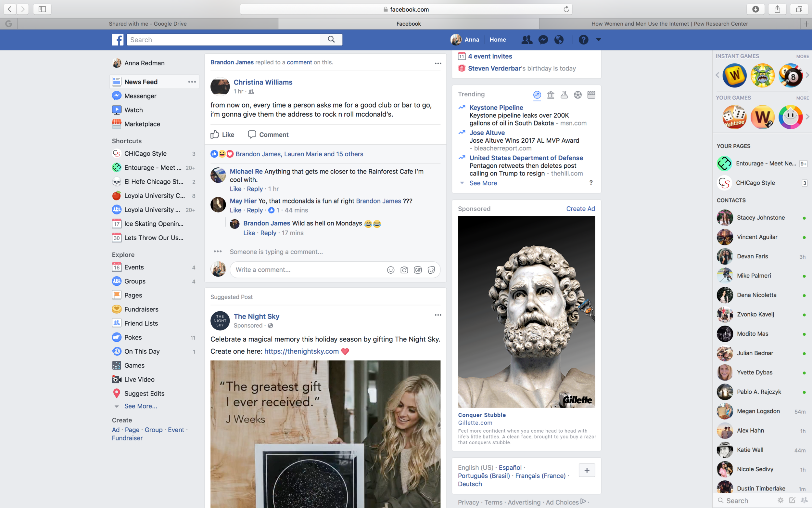Open Messenger icon in top bar
Viewport: 812px width, 508px height.
543,40
